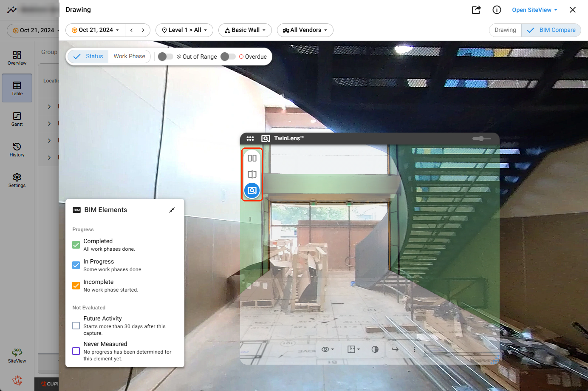Expand the first row in the background table

click(x=49, y=107)
